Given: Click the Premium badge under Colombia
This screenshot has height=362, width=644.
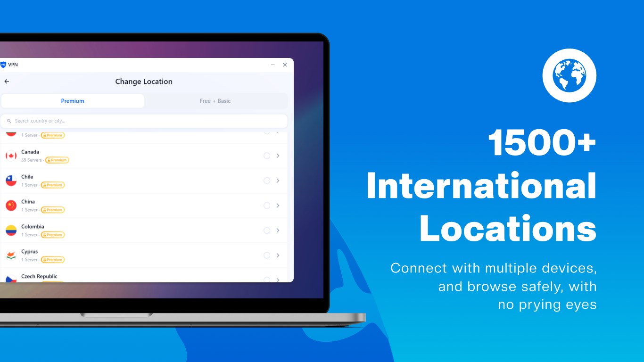Looking at the screenshot, I should (x=53, y=235).
